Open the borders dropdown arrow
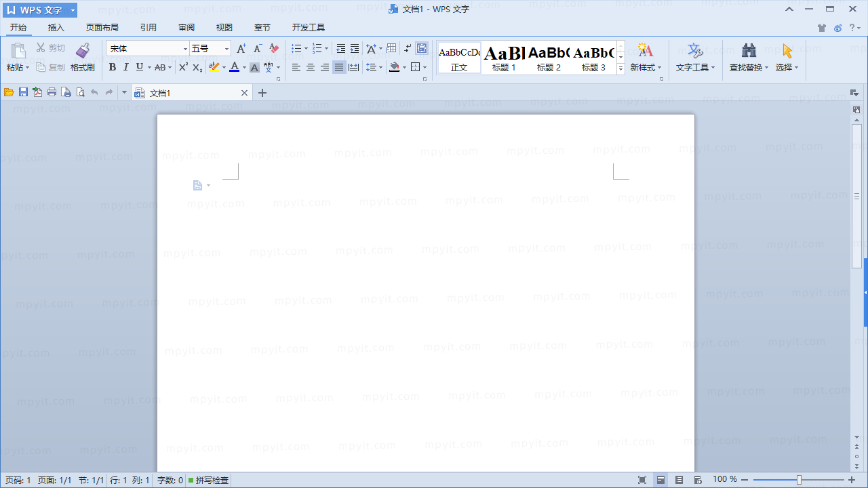868x488 pixels. point(425,67)
